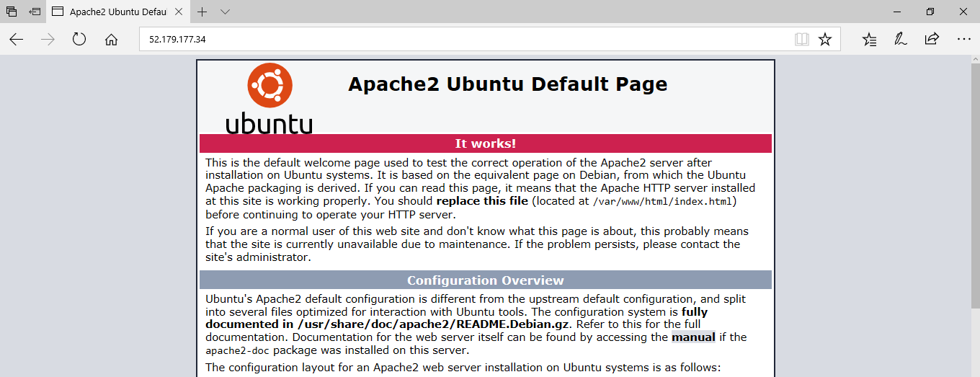The height and width of the screenshot is (377, 980).
Task: Close the browser window
Action: coord(963,12)
